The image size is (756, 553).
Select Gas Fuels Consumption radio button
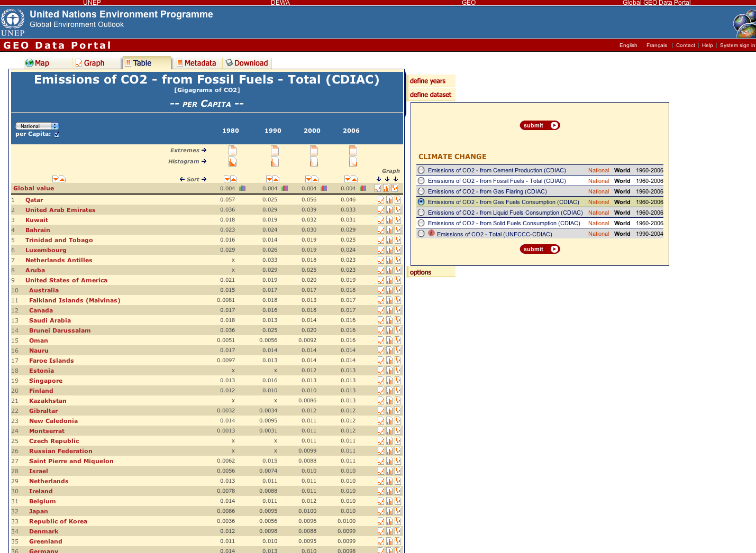[421, 202]
